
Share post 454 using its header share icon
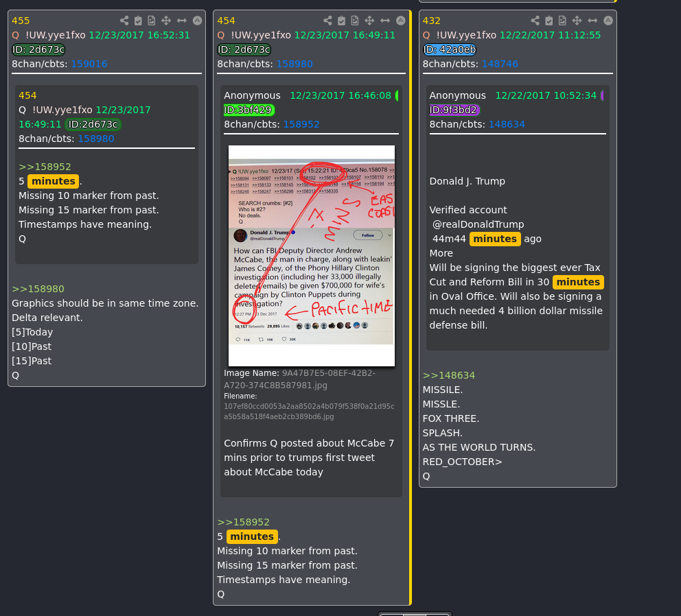[x=328, y=21]
